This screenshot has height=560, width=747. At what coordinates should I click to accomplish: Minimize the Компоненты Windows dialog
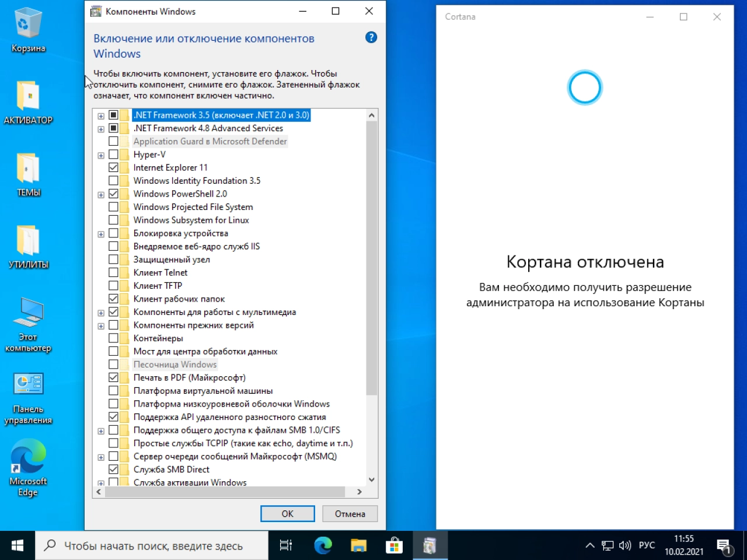[x=302, y=11]
